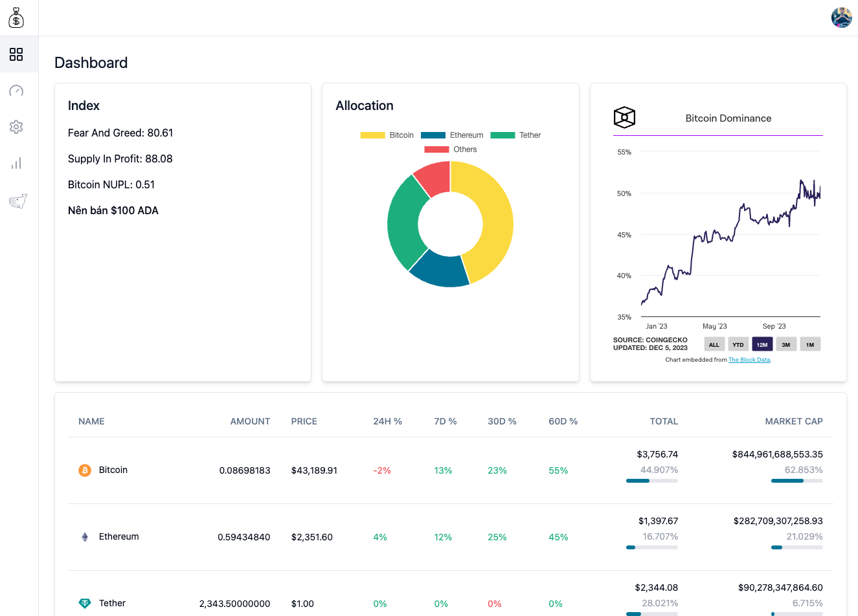This screenshot has height=616, width=858.
Task: Click Supply In Profit: 88.08 text
Action: 120,159
